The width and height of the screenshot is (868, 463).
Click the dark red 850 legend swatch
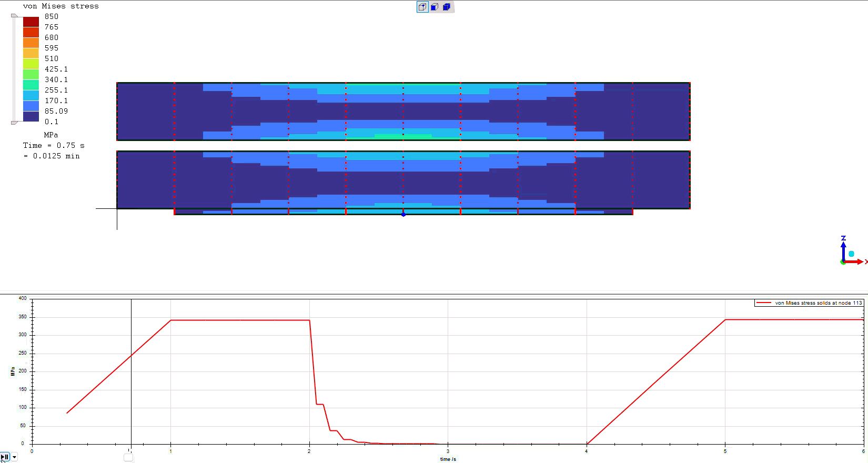click(x=31, y=22)
